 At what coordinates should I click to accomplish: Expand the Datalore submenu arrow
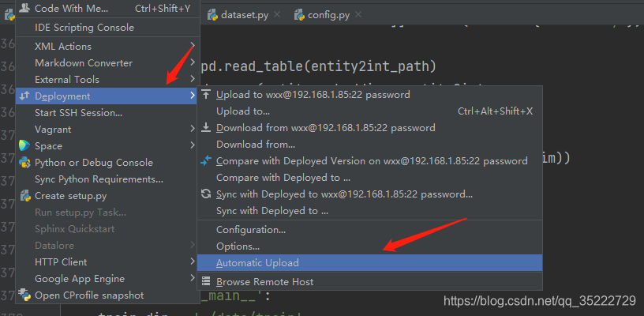pos(193,245)
